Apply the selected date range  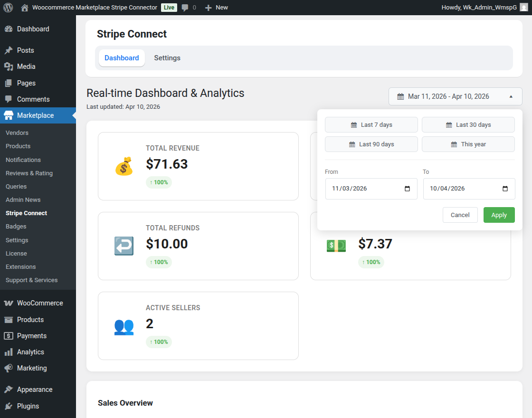pos(499,215)
